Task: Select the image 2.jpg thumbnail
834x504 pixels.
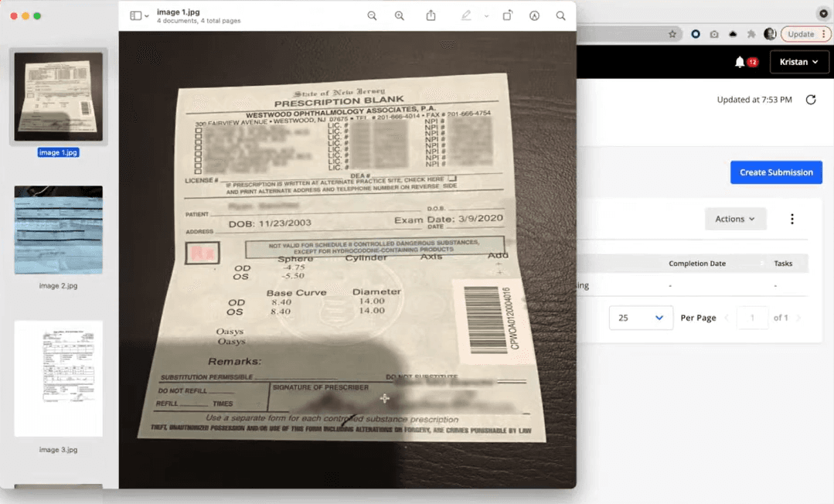Action: (58, 230)
